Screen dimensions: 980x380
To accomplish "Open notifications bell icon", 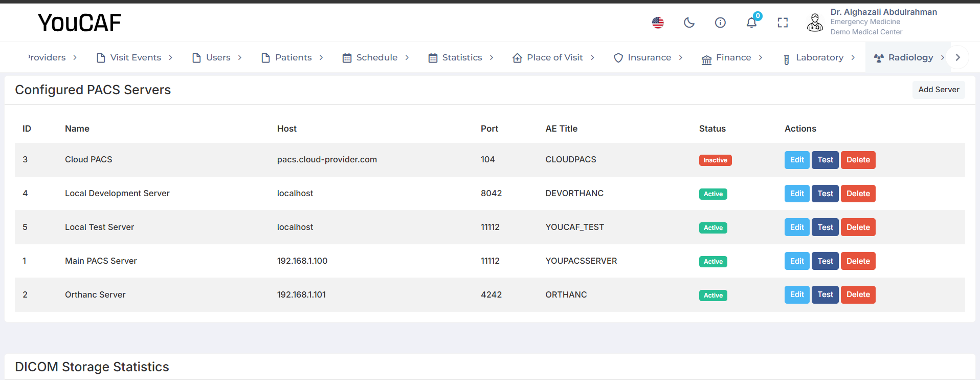I will (751, 23).
